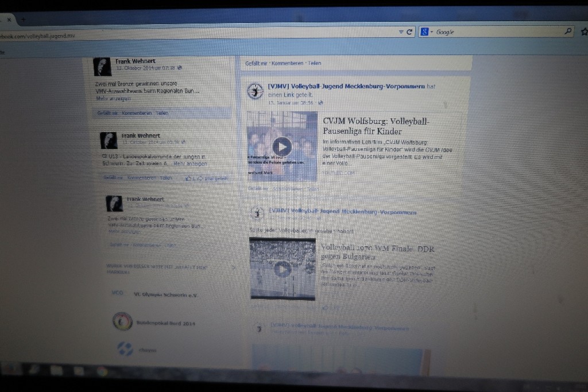Click globe icon beside 13. Januar timestamp
This screenshot has width=588, height=392.
tap(320, 103)
